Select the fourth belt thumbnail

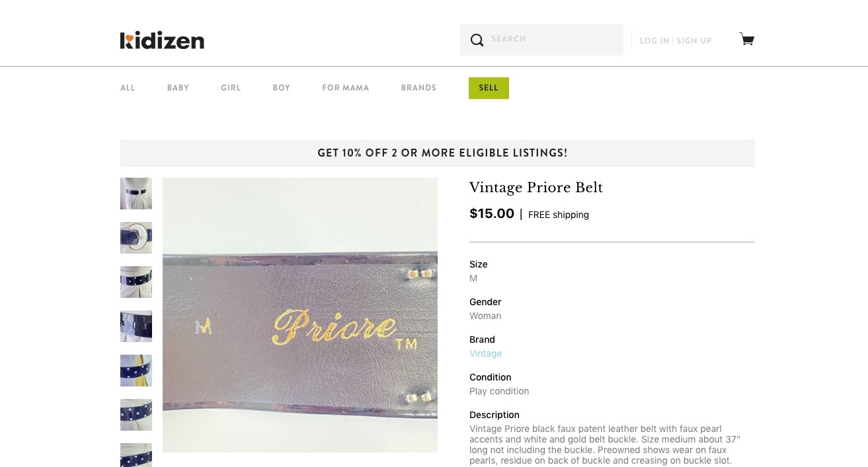pyautogui.click(x=136, y=326)
